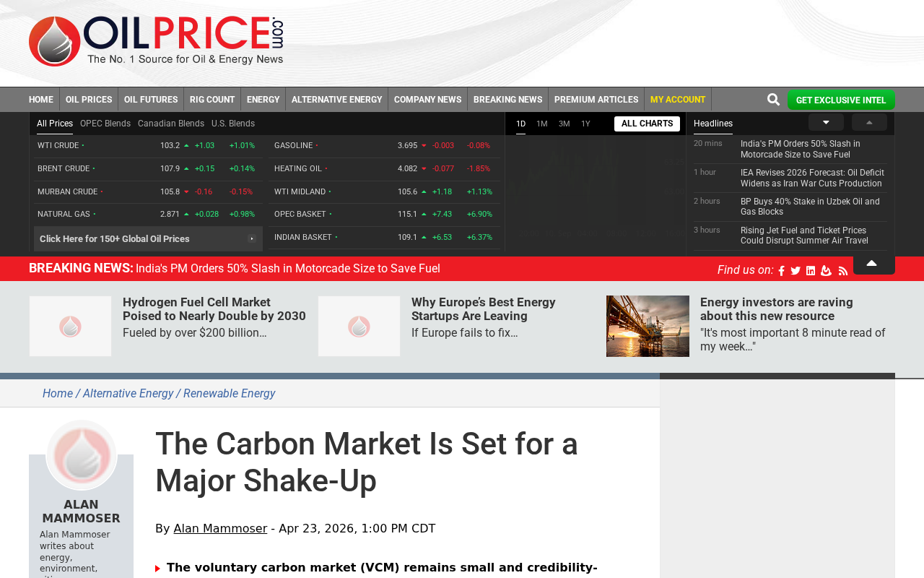The width and height of the screenshot is (924, 578).
Task: Switch to the Canadian Blends tab
Action: (171, 124)
